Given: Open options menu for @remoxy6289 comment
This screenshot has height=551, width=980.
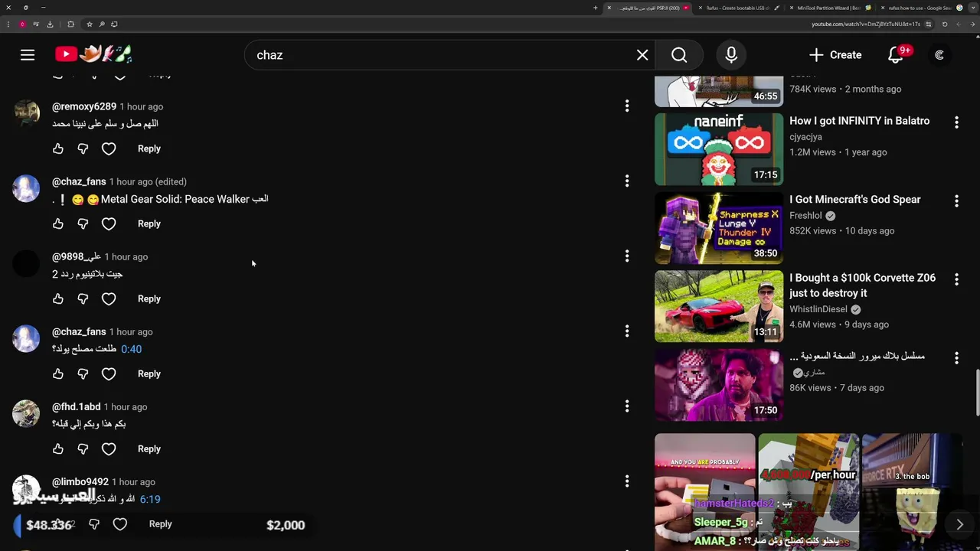Looking at the screenshot, I should click(627, 106).
